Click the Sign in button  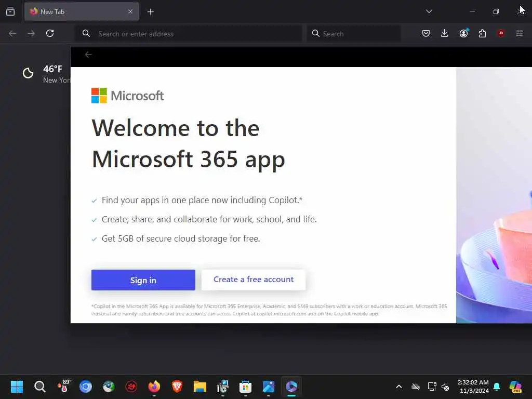tap(143, 280)
